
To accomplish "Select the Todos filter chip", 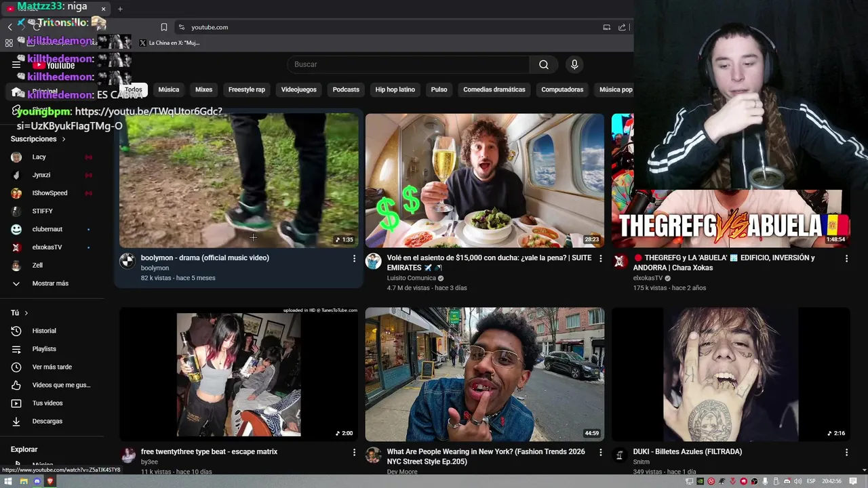I will pyautogui.click(x=134, y=89).
